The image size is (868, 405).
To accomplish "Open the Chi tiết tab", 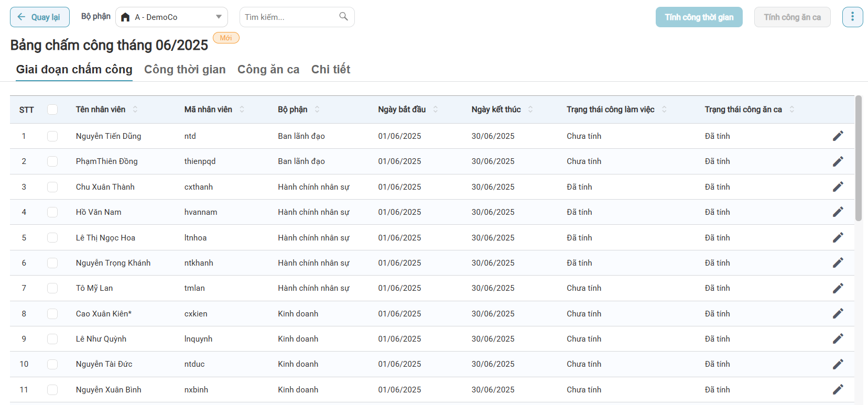I will click(x=330, y=70).
